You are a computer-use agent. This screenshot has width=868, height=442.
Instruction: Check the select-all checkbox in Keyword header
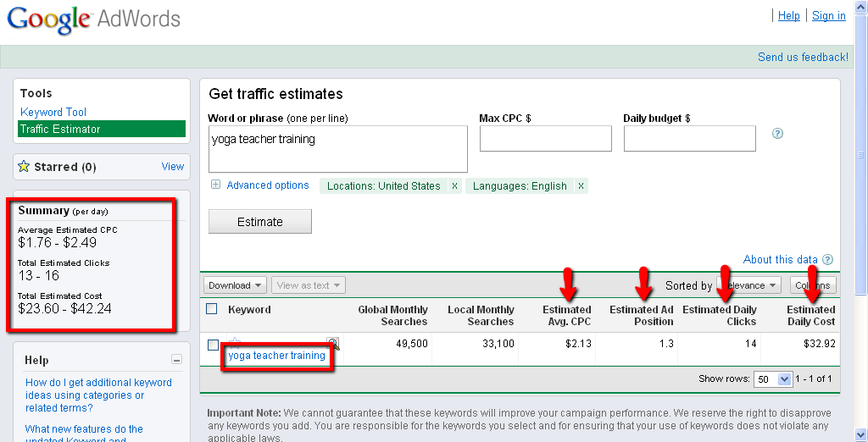(212, 309)
